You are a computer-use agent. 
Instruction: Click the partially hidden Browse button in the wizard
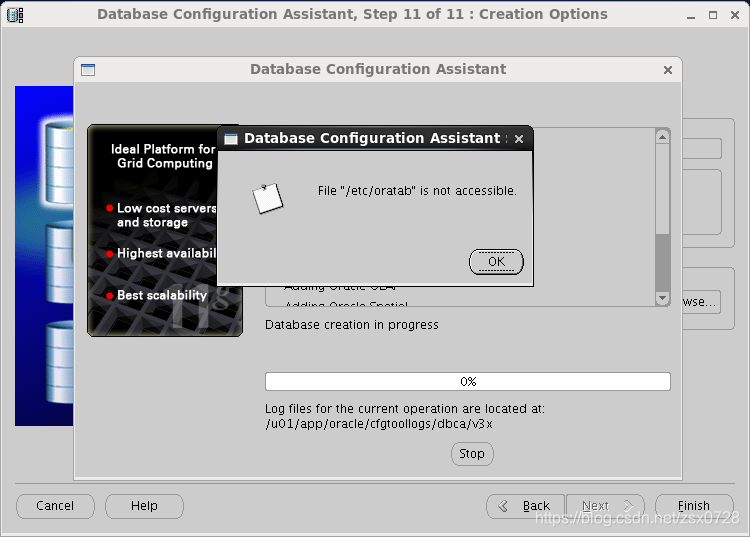pos(701,302)
